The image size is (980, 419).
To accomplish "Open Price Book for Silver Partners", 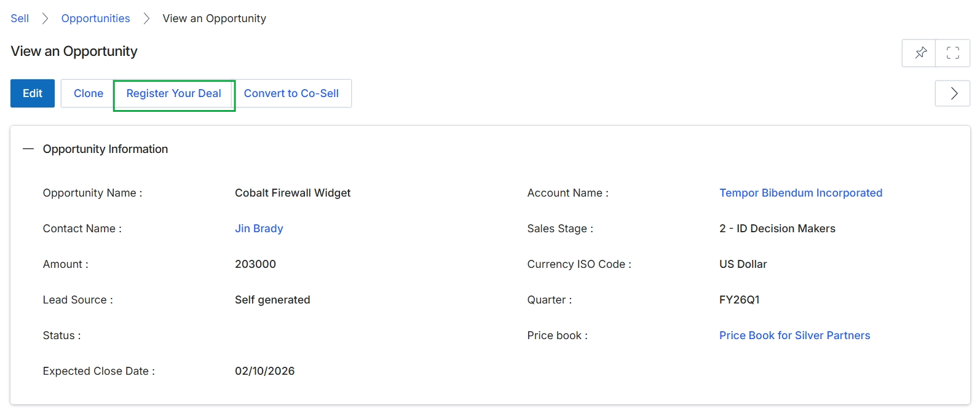I will click(x=795, y=335).
